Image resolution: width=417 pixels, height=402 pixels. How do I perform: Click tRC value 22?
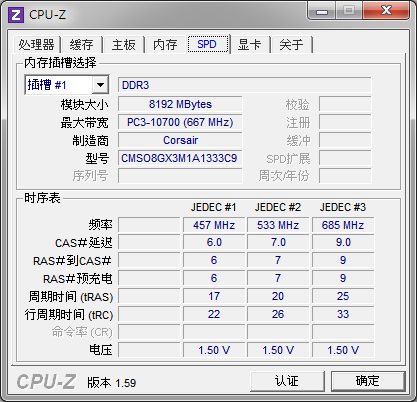pyautogui.click(x=214, y=314)
